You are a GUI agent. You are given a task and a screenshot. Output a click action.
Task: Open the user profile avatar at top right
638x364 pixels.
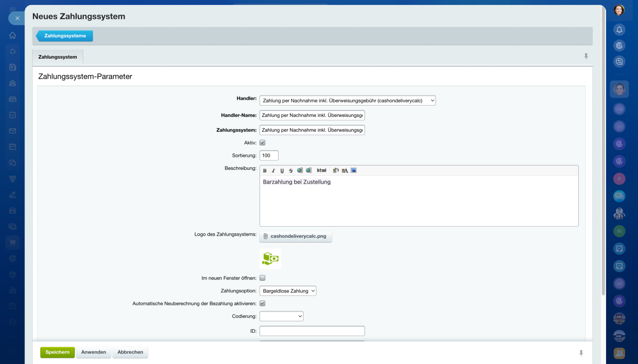point(619,10)
